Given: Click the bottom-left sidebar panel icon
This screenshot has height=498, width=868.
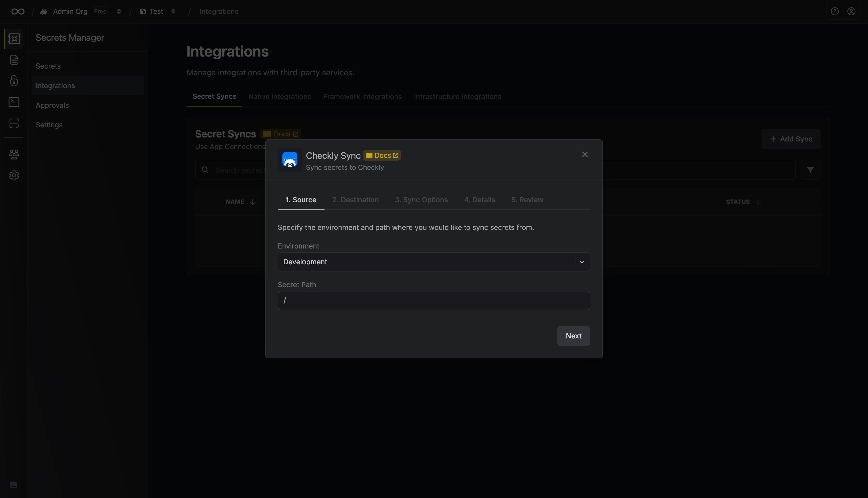Looking at the screenshot, I should pos(14,485).
